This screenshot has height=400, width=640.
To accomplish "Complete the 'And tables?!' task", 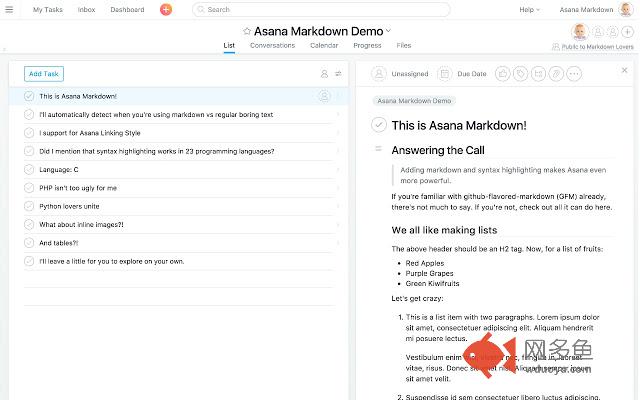I will tap(29, 243).
